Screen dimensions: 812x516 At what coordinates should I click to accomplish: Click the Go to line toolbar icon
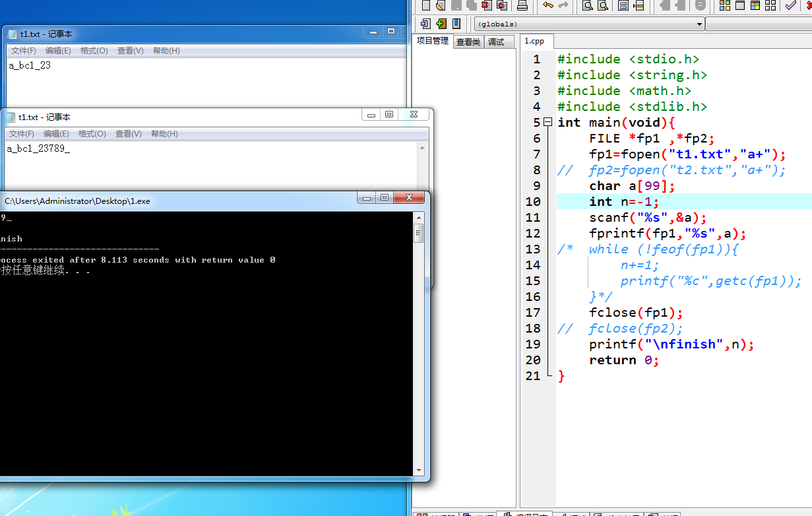tap(638, 5)
